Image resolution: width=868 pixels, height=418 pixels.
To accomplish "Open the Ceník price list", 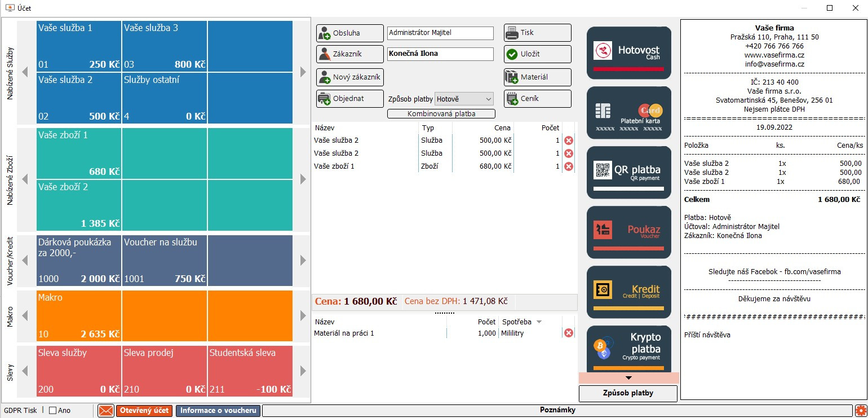I will pos(537,99).
